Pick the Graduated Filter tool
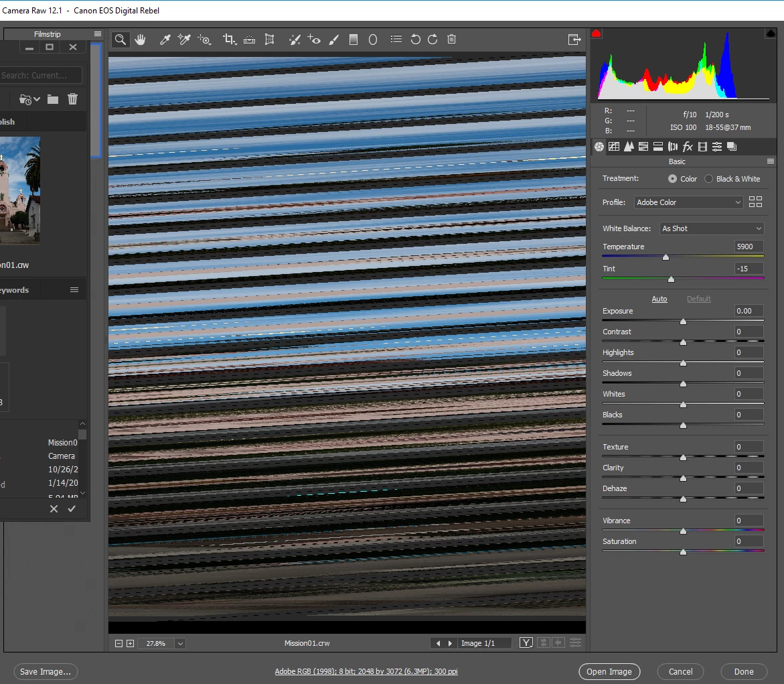Viewport: 784px width, 684px height. pos(354,40)
